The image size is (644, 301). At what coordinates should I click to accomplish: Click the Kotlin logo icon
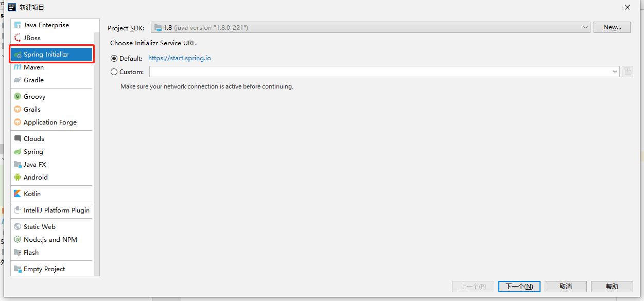coord(18,193)
